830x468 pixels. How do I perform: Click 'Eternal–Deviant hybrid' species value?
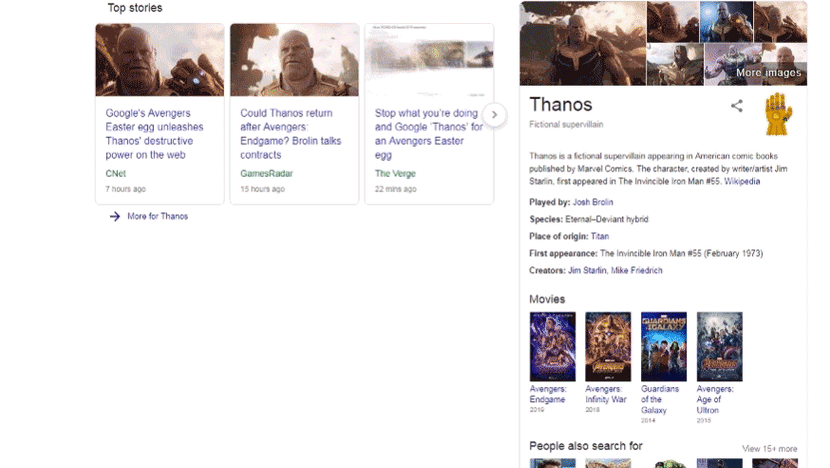[607, 219]
